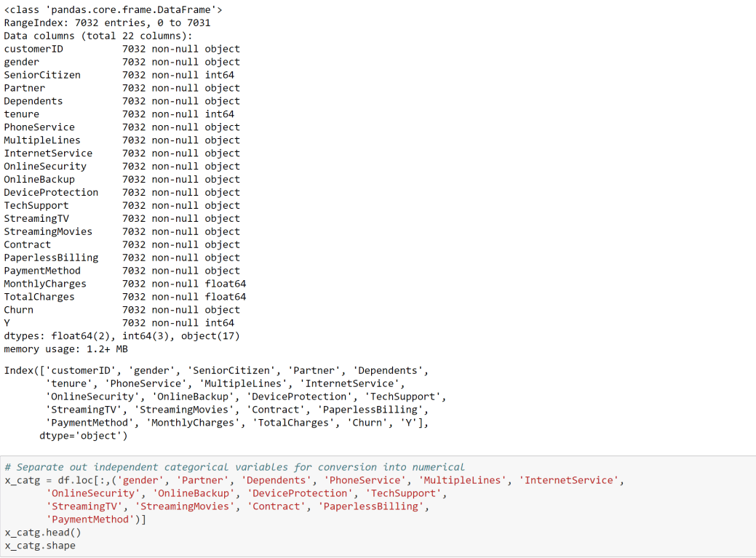The width and height of the screenshot is (756, 558).
Task: Click the x_catg.head() code line
Action: (x=43, y=532)
